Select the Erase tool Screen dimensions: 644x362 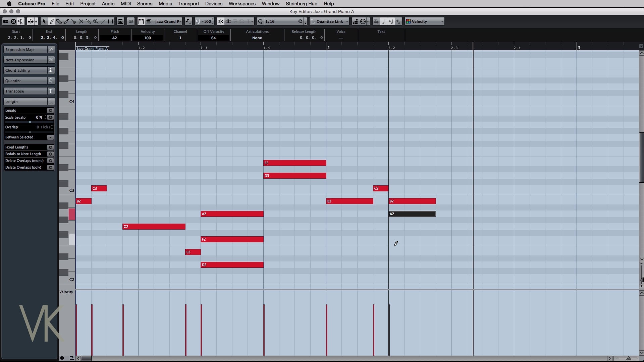click(59, 21)
